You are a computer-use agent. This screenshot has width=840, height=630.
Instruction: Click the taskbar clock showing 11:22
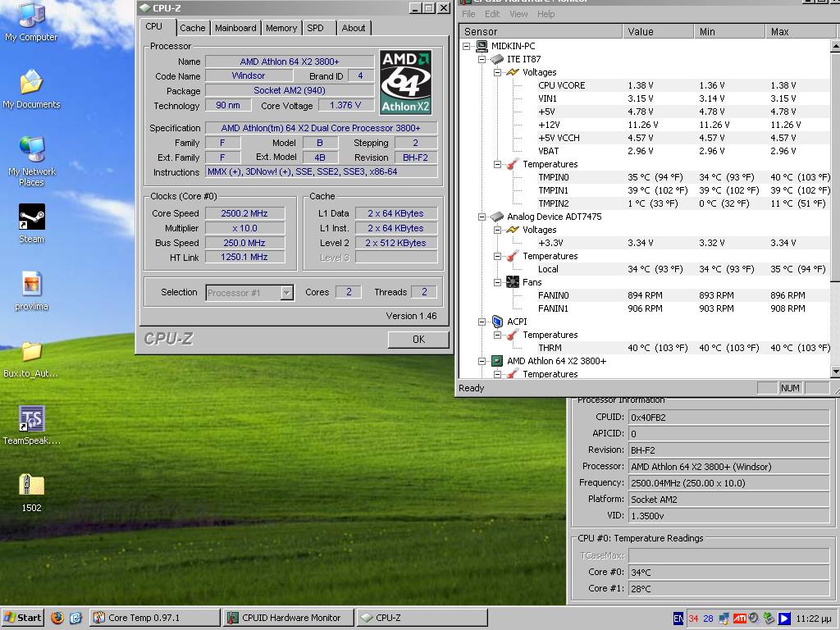pos(813,619)
